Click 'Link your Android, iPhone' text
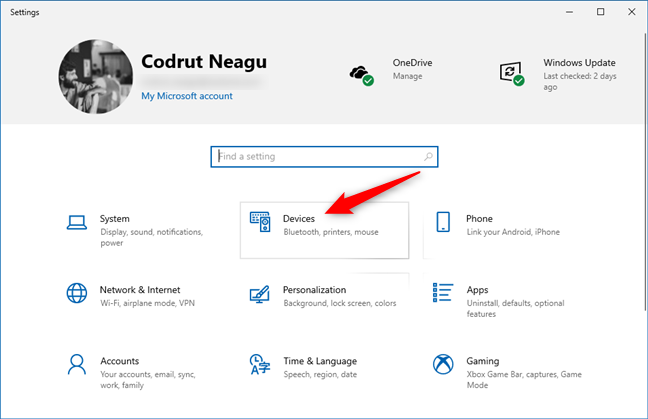The height and width of the screenshot is (419, 648). click(513, 232)
